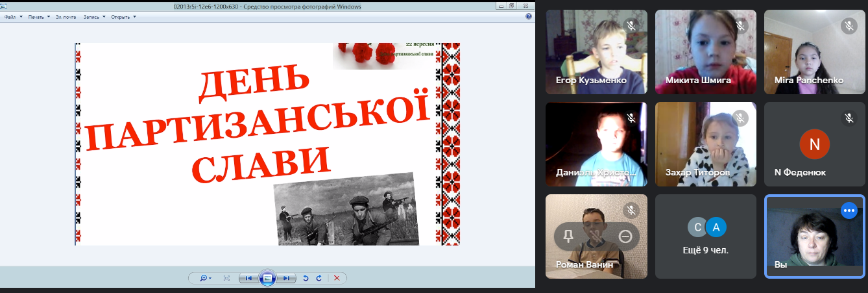Close the photo viewer window

point(525,6)
